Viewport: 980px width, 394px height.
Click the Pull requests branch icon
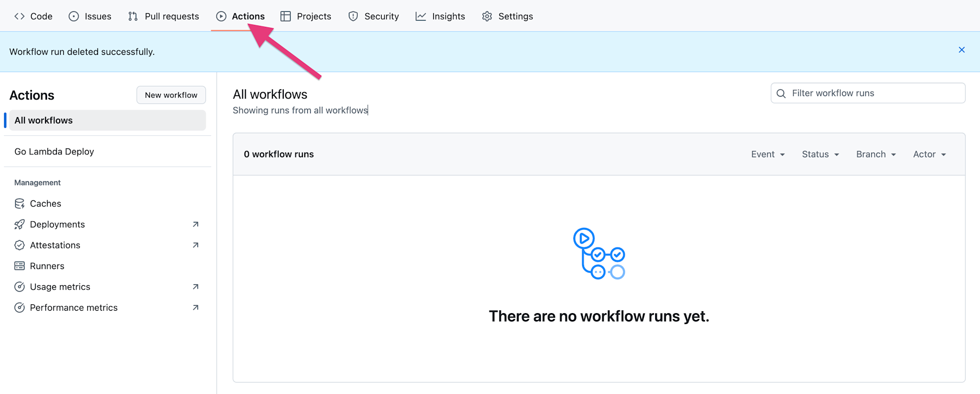tap(133, 16)
